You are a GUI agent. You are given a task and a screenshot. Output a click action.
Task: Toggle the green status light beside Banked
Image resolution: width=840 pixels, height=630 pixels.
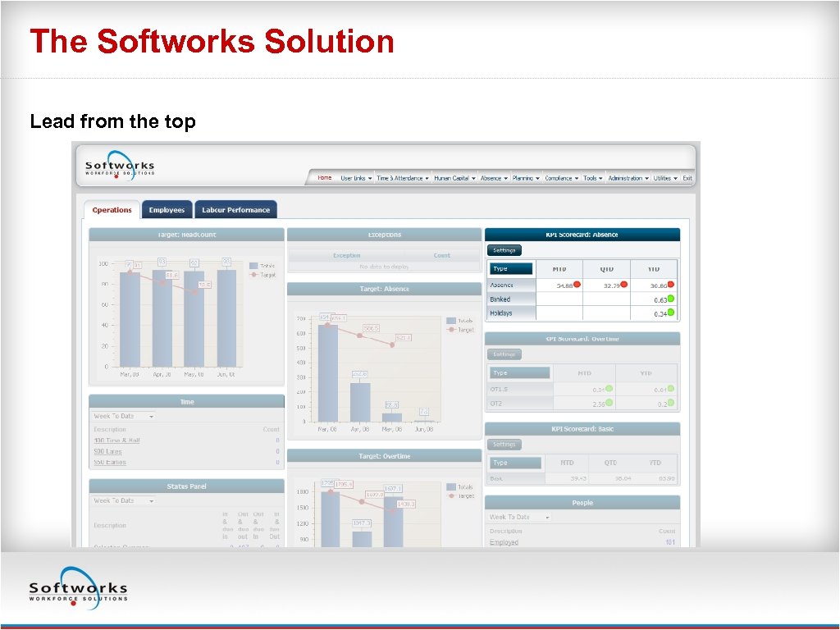[x=669, y=299]
